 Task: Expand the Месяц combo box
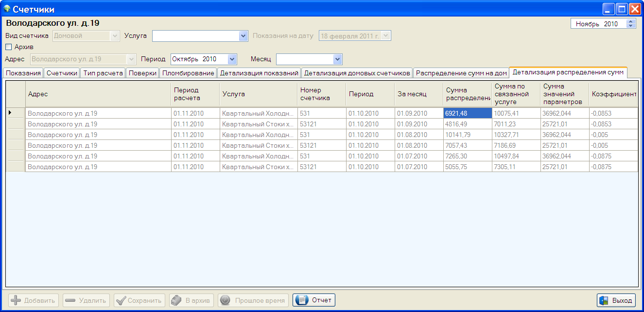coord(338,59)
